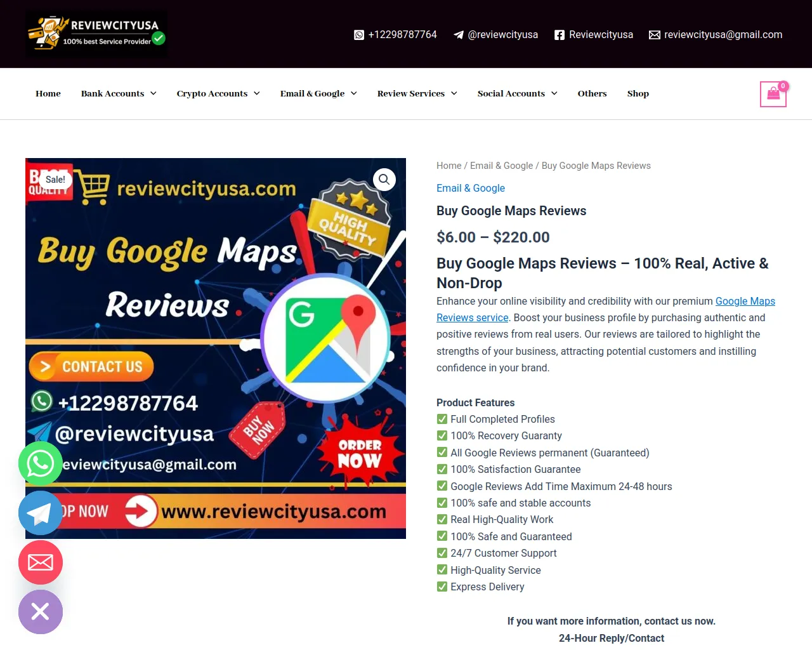The image size is (812, 650).
Task: Open Email & Google menu
Action: click(x=313, y=93)
